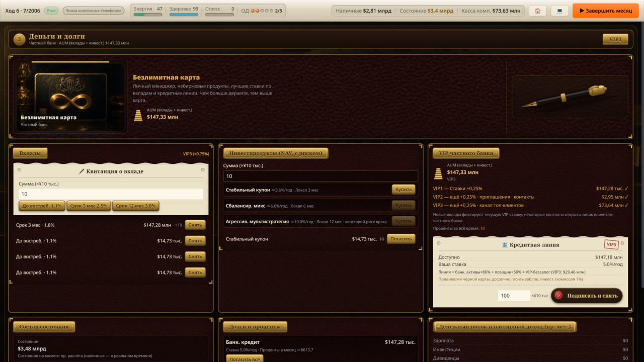Withdraw the Срок 3 мес 1.8% deposit
This screenshot has width=644, height=362.
click(x=195, y=225)
